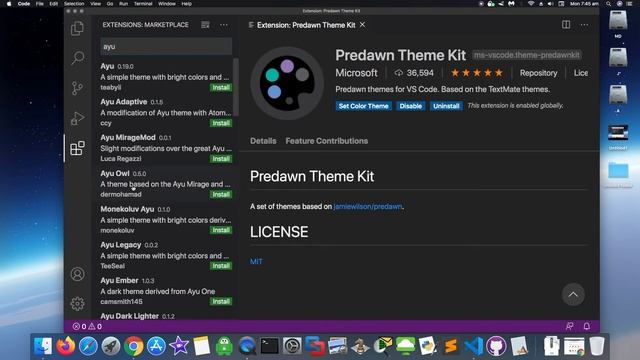Open the jamiewilson/predawn link
640x360 pixels.
(368, 207)
